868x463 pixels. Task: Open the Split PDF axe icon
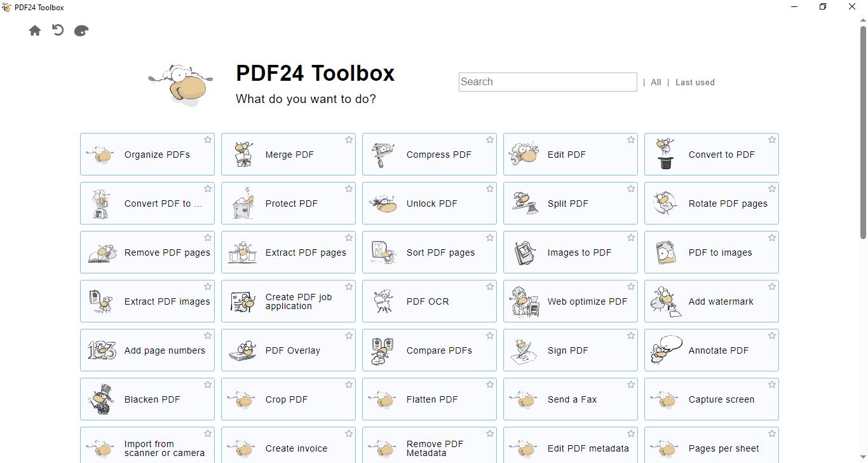pos(525,204)
